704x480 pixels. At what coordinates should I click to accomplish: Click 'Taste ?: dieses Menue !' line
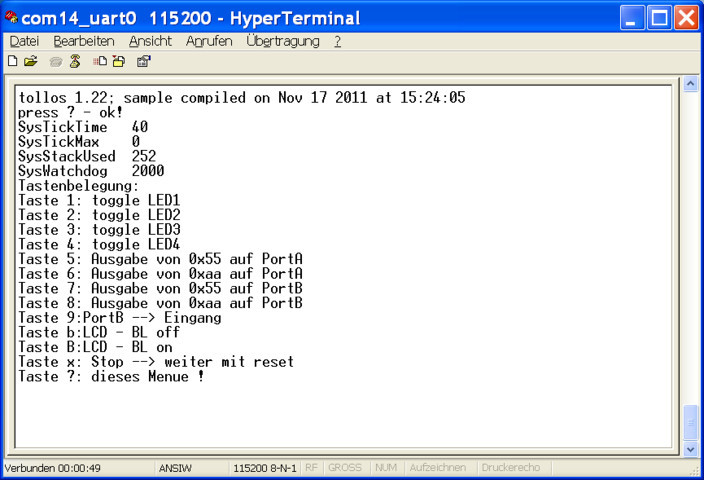pos(111,376)
